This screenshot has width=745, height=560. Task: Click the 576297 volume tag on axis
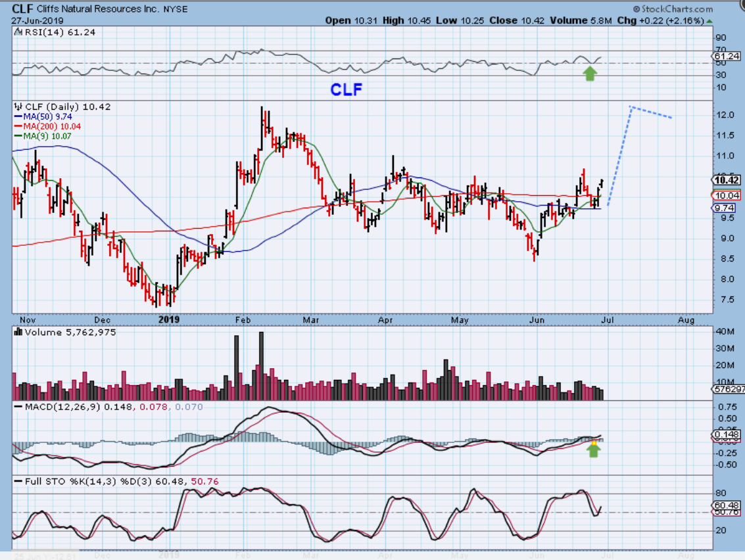pyautogui.click(x=729, y=389)
